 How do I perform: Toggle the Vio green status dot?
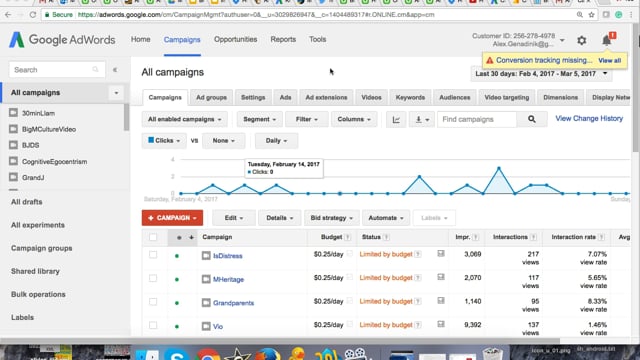click(177, 327)
